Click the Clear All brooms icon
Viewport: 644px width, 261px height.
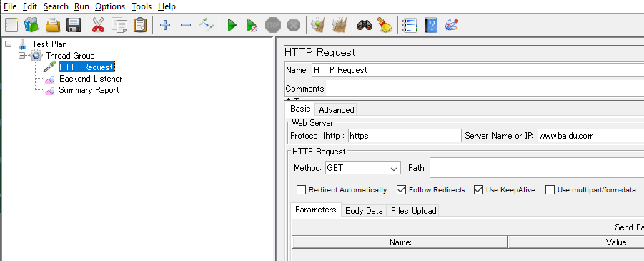point(340,26)
